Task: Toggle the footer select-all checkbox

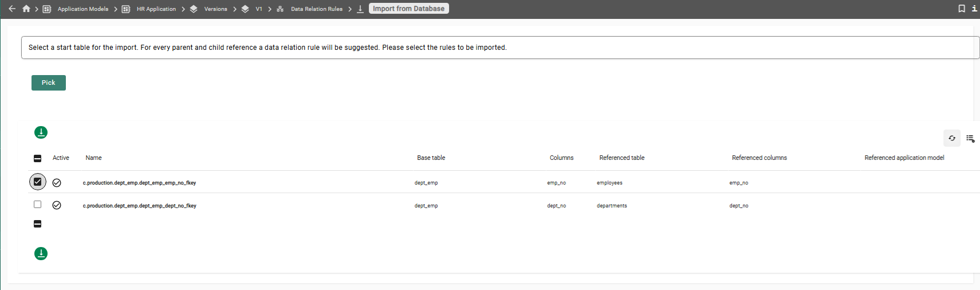Action: (x=38, y=224)
